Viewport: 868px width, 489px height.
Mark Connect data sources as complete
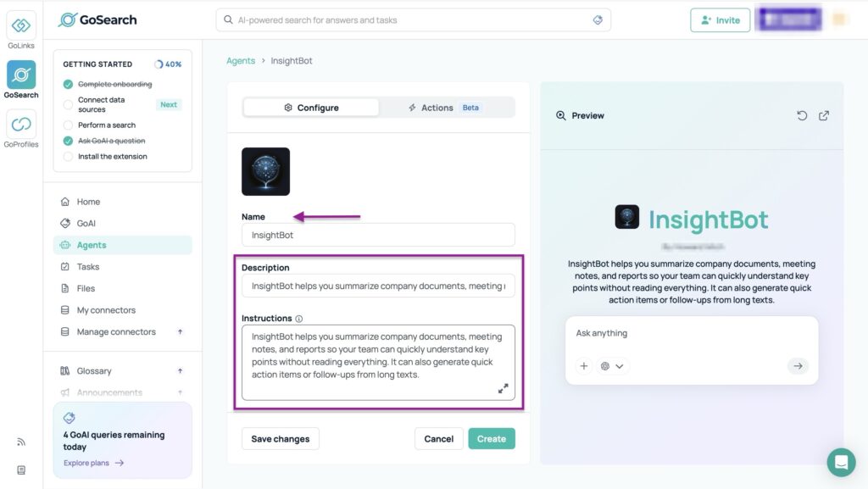69,104
